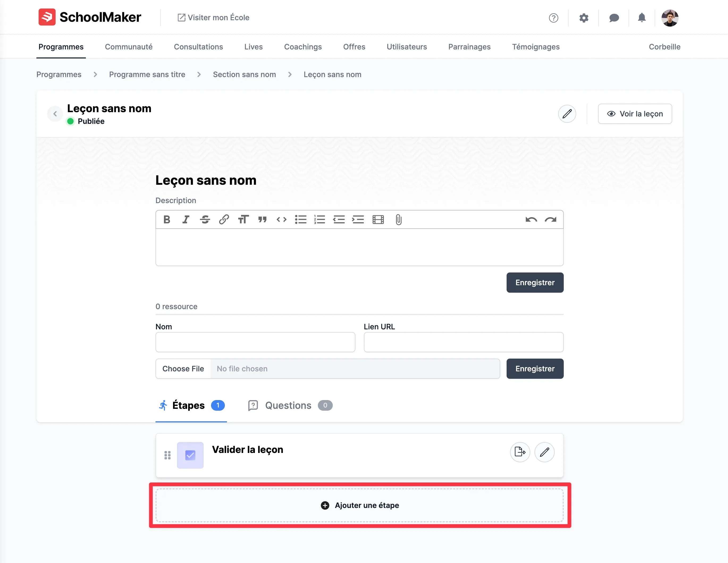Open notifications bell icon
This screenshot has width=728, height=563.
pyautogui.click(x=642, y=18)
